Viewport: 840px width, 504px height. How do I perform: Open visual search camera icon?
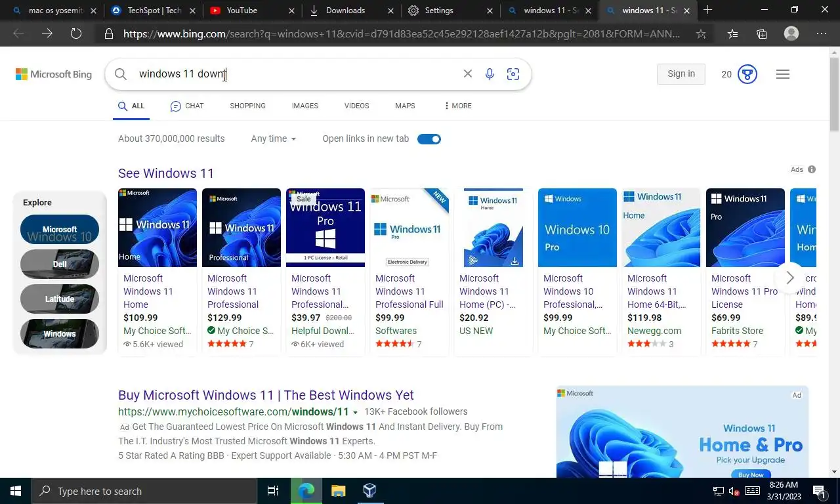(513, 74)
